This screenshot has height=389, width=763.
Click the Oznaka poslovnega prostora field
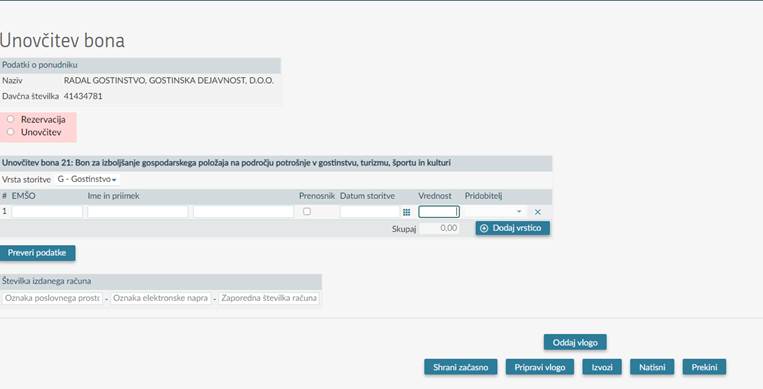[x=52, y=298]
